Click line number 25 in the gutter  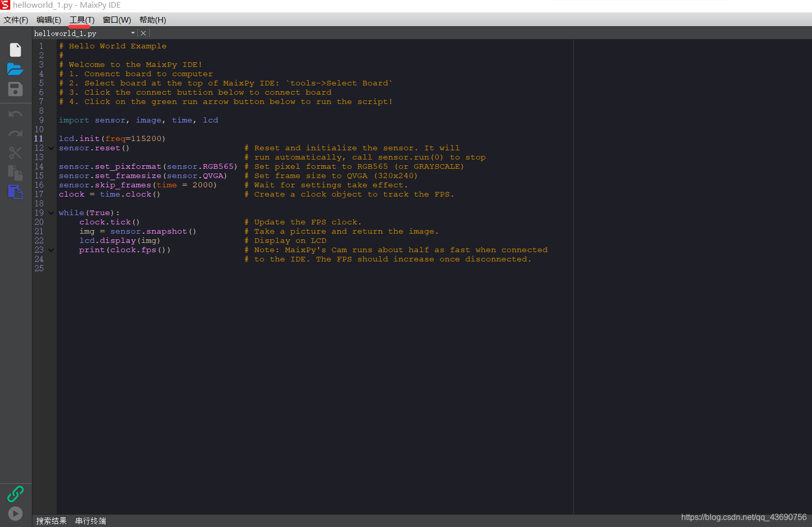39,269
